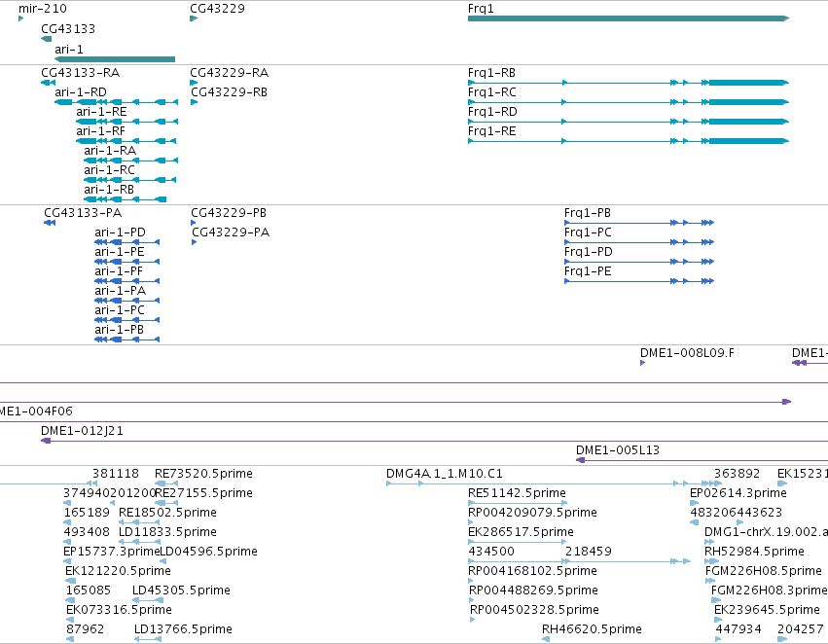
Task: Click the LD13766.5prime EST label
Action: click(183, 629)
